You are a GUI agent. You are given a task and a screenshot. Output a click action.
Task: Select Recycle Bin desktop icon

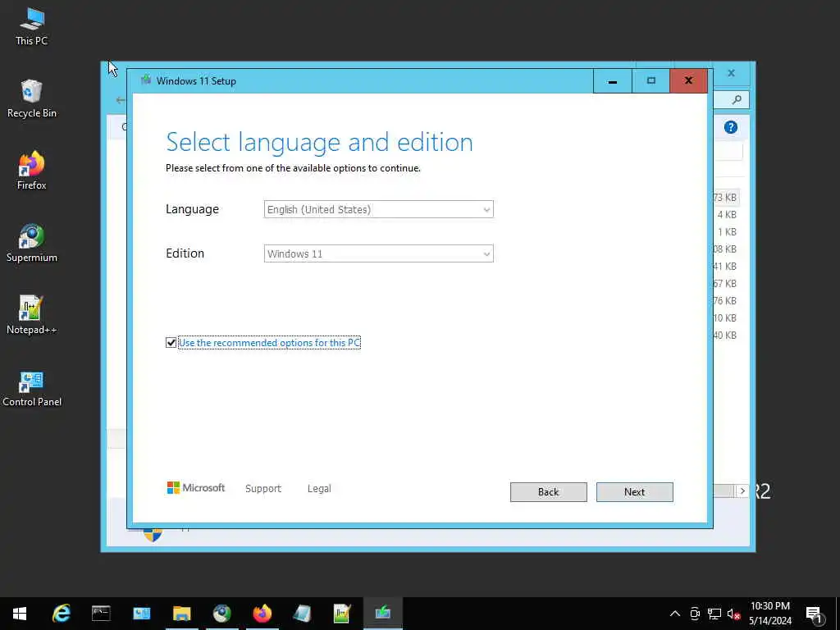32,98
